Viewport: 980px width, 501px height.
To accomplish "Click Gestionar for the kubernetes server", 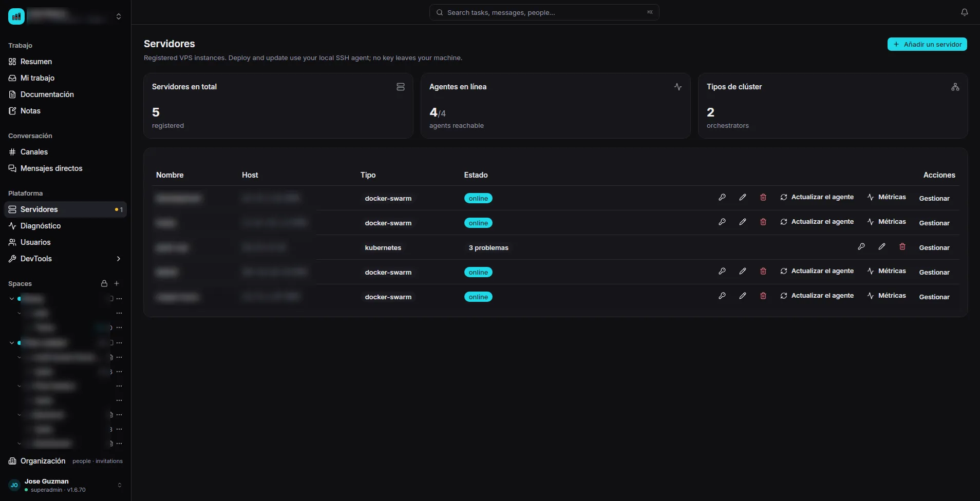I will [x=934, y=247].
